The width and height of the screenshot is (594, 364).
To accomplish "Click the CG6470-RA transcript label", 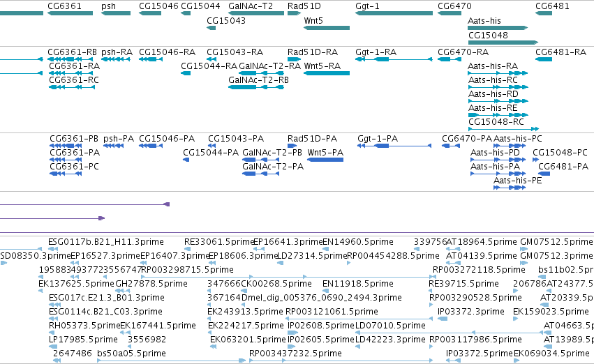I will pyautogui.click(x=463, y=52).
